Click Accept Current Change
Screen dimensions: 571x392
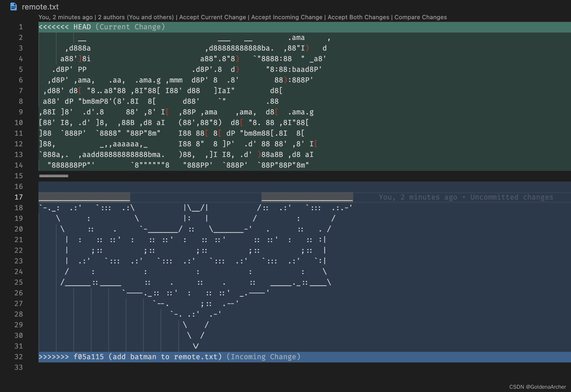click(x=212, y=17)
